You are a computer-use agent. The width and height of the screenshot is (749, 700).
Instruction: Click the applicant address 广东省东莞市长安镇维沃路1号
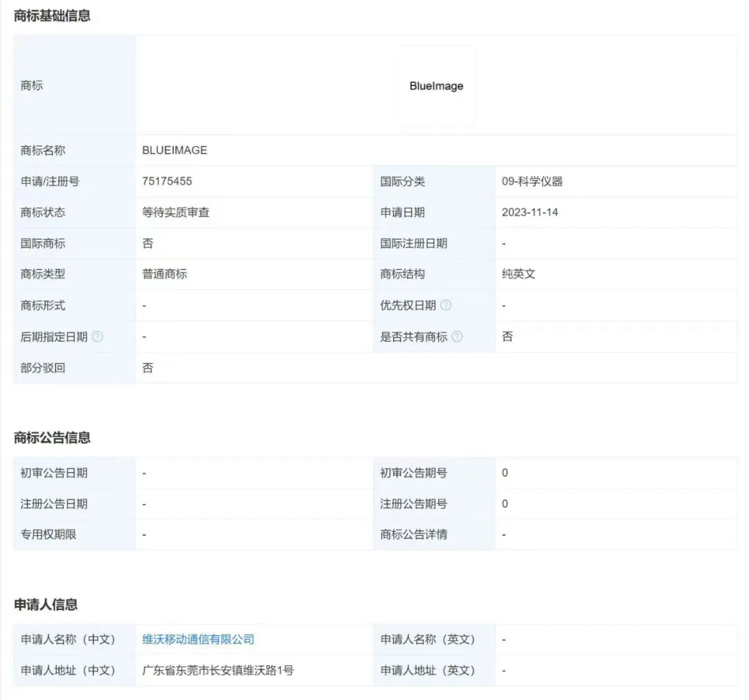click(218, 670)
